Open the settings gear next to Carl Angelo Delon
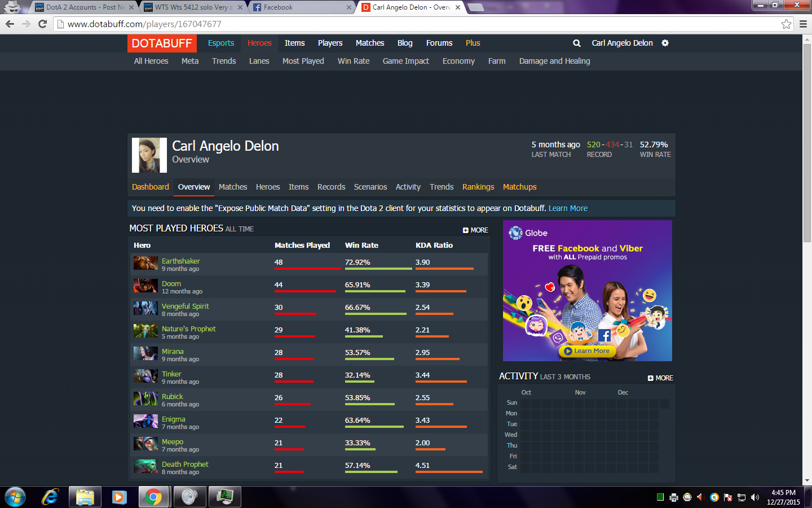This screenshot has width=812, height=508. (x=665, y=43)
